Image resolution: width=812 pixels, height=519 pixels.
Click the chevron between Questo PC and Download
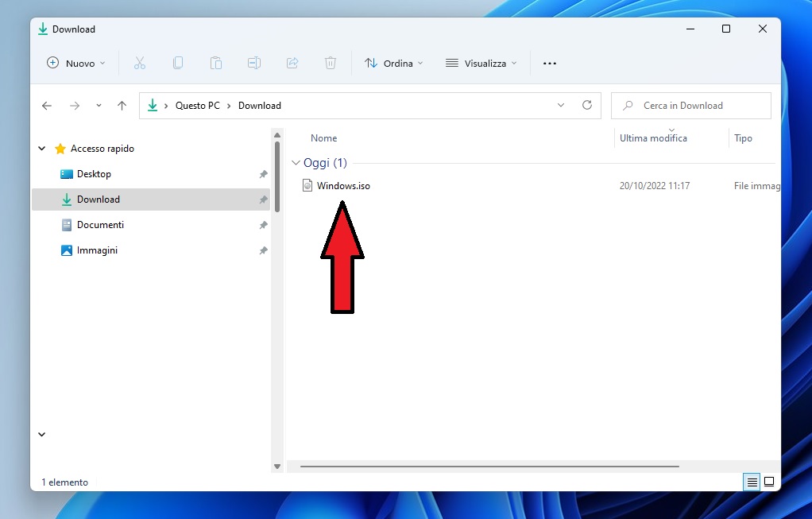tap(229, 106)
